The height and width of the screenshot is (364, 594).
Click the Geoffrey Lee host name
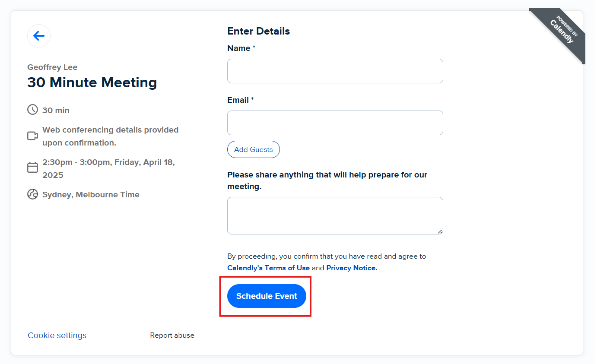pos(52,67)
